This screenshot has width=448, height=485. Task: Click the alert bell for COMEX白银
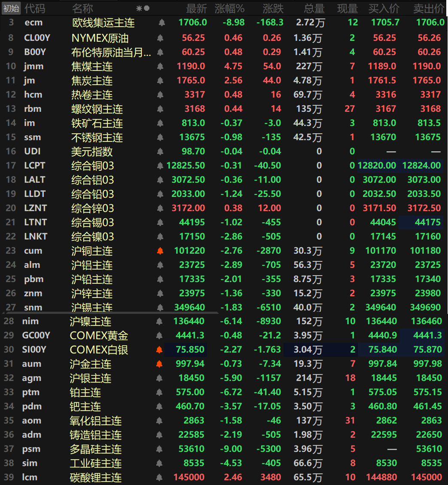159,350
